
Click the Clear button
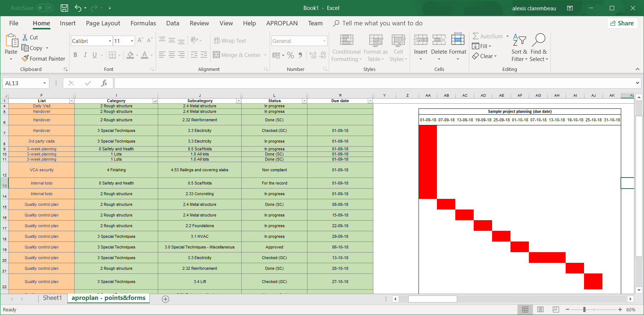(485, 56)
